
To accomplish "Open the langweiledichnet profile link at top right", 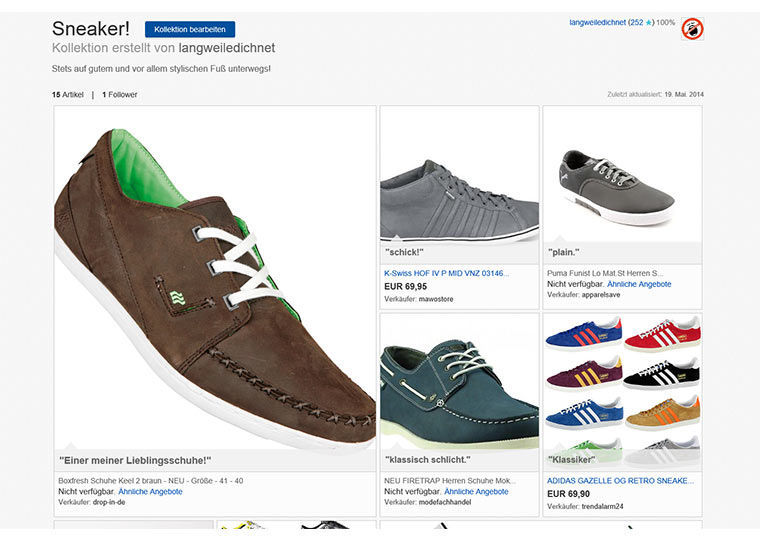I will 597,22.
